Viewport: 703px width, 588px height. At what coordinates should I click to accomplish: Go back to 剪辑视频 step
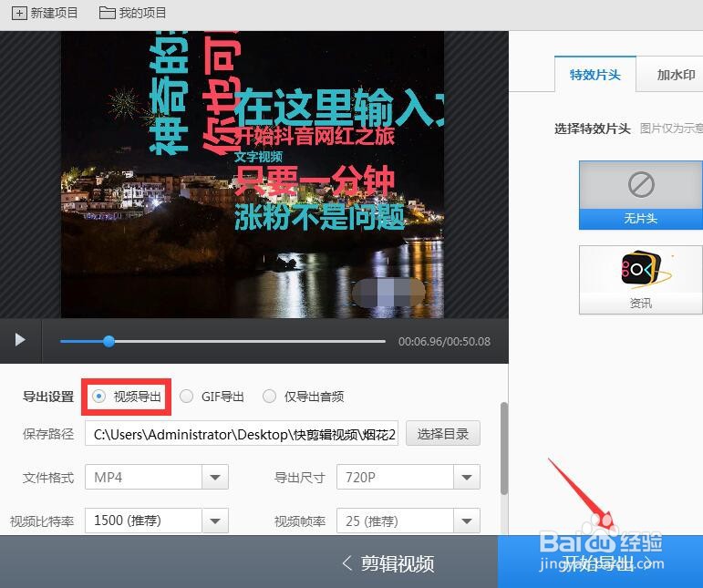pyautogui.click(x=388, y=563)
